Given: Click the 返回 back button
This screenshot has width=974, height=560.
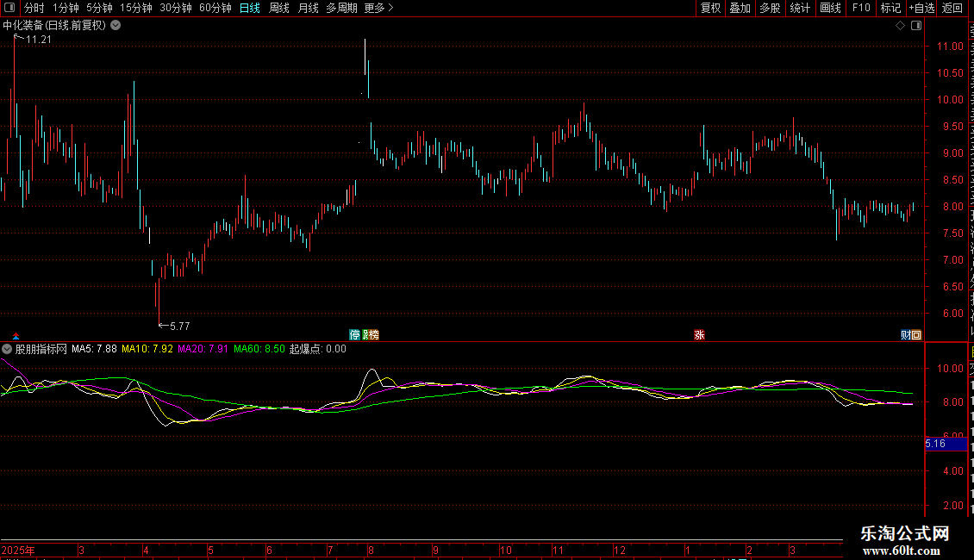Looking at the screenshot, I should point(952,8).
